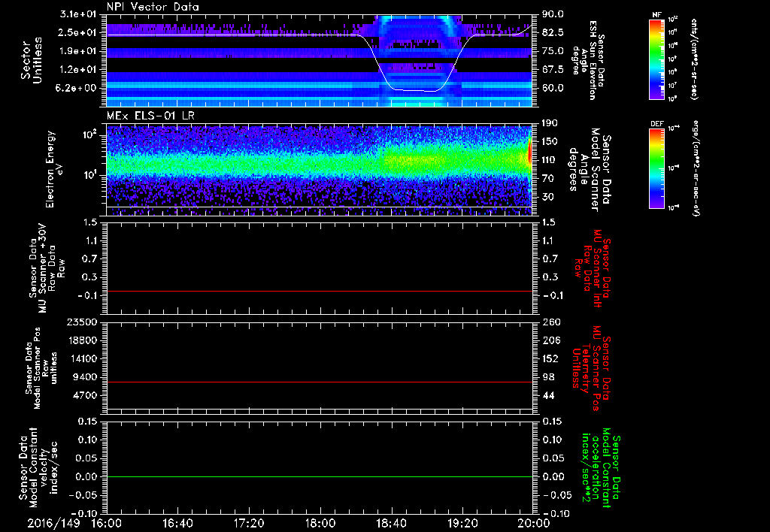Screen dimensions: 770x532
Task: Click the DEF color bar scale
Action: (656, 168)
